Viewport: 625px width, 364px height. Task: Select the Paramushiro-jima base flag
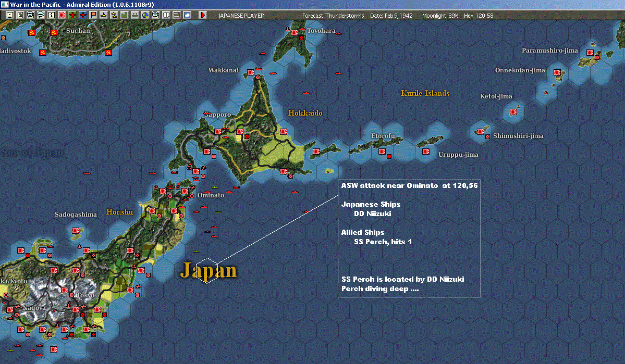point(590,52)
